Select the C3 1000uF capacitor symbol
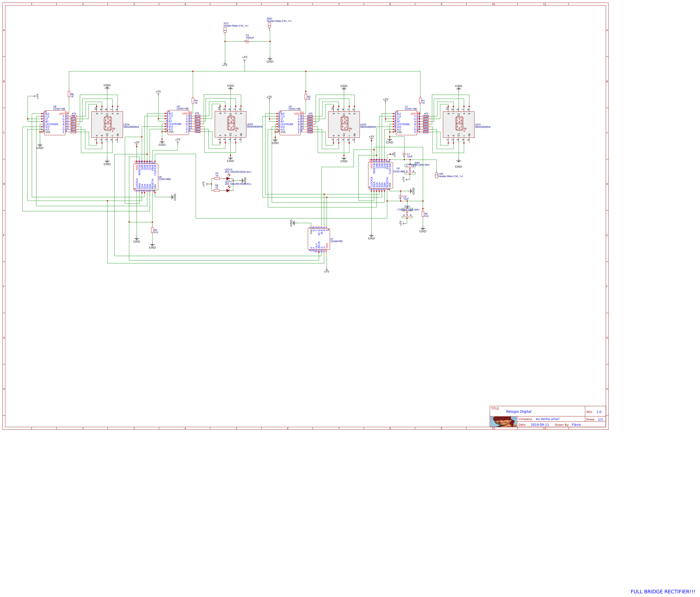The image size is (700, 597). coord(247,41)
